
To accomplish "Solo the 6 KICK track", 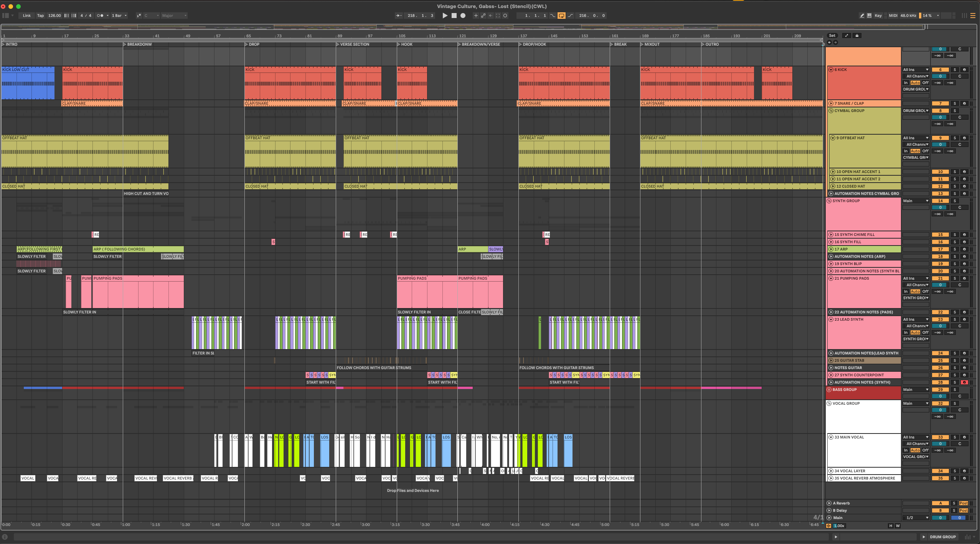I will click(x=955, y=70).
